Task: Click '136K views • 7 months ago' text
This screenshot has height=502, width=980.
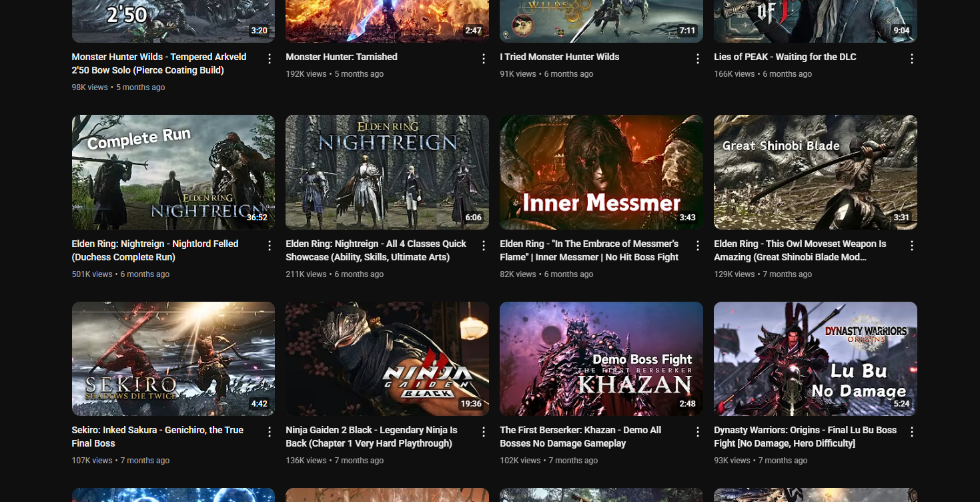Action: [335, 461]
